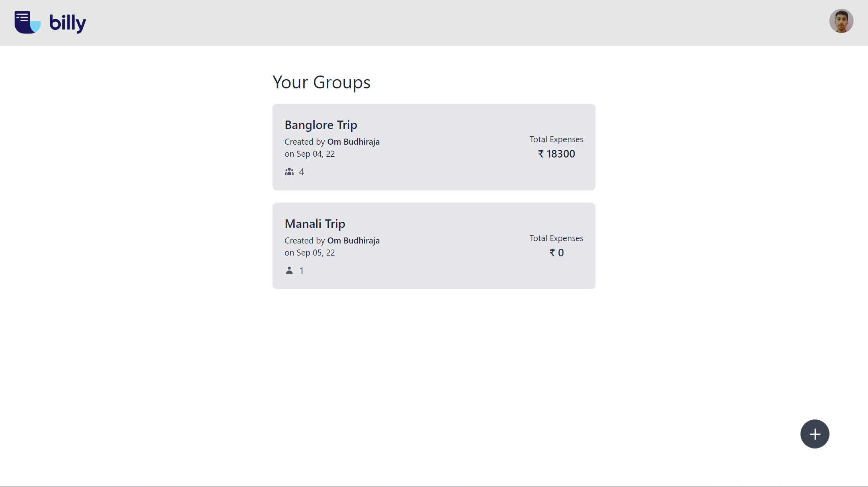Click the billy receipt logo icon
This screenshot has width=868, height=487.
(27, 23)
